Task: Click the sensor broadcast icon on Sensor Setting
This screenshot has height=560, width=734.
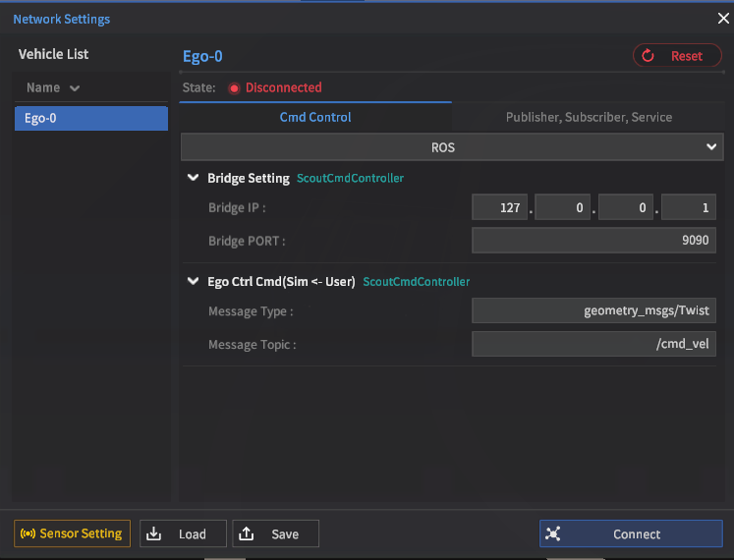Action: [28, 533]
